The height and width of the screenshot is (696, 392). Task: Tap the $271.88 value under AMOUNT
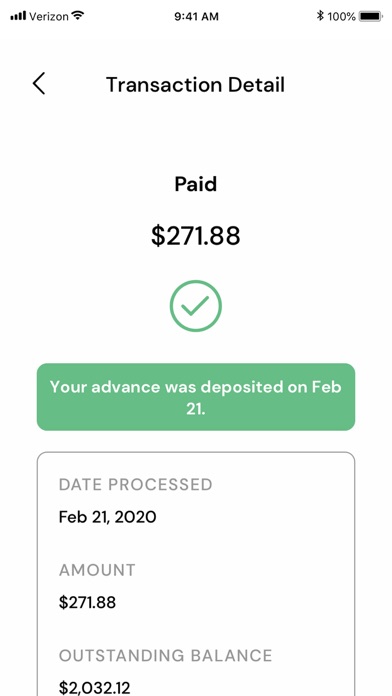pos(87,603)
